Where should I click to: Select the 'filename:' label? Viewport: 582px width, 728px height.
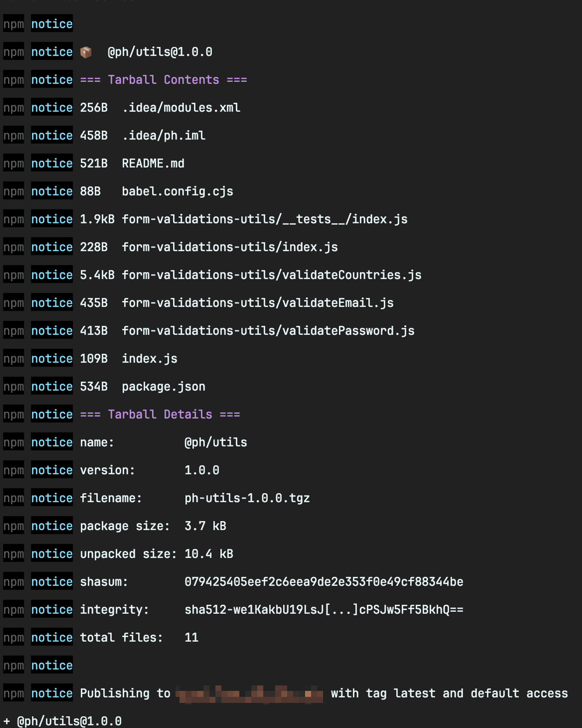pos(111,498)
